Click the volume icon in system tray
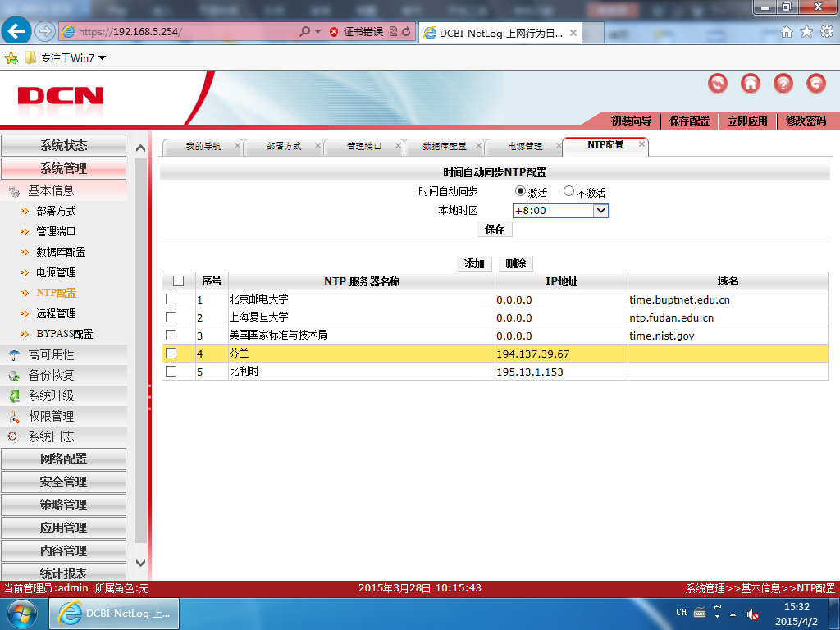840x630 pixels. click(753, 614)
